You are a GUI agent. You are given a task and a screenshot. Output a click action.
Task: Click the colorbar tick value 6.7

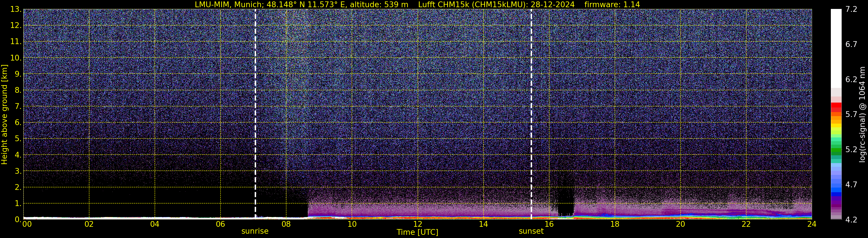pos(851,44)
